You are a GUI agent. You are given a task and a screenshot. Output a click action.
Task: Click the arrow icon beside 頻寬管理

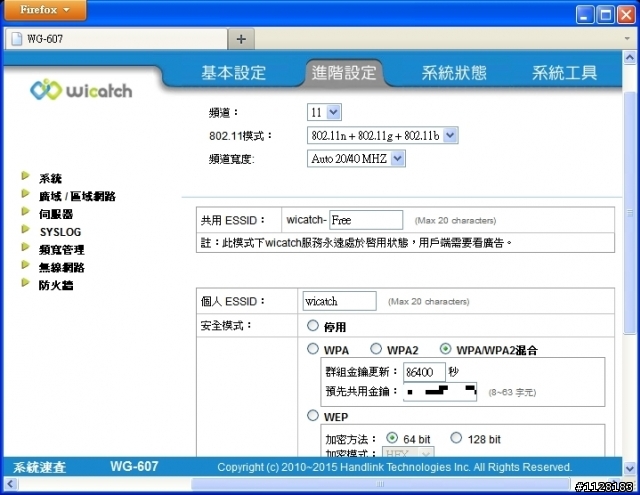click(25, 247)
